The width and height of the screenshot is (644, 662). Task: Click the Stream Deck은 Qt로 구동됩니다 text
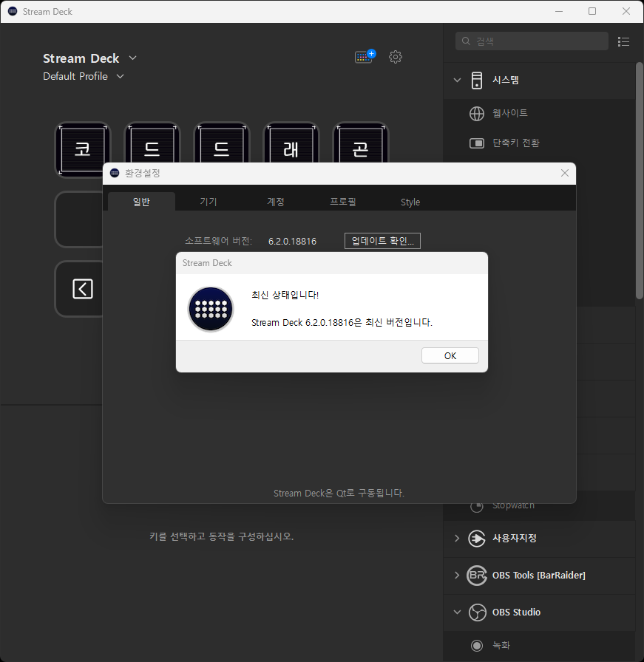click(339, 493)
